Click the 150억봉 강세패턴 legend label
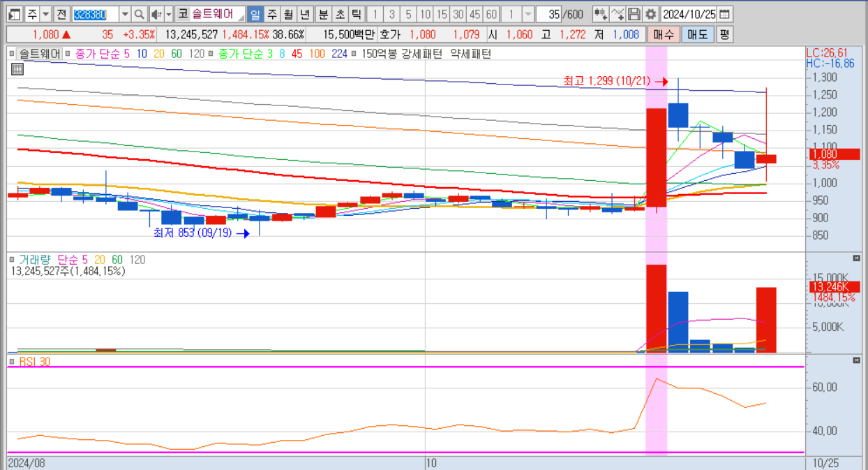 coord(401,54)
